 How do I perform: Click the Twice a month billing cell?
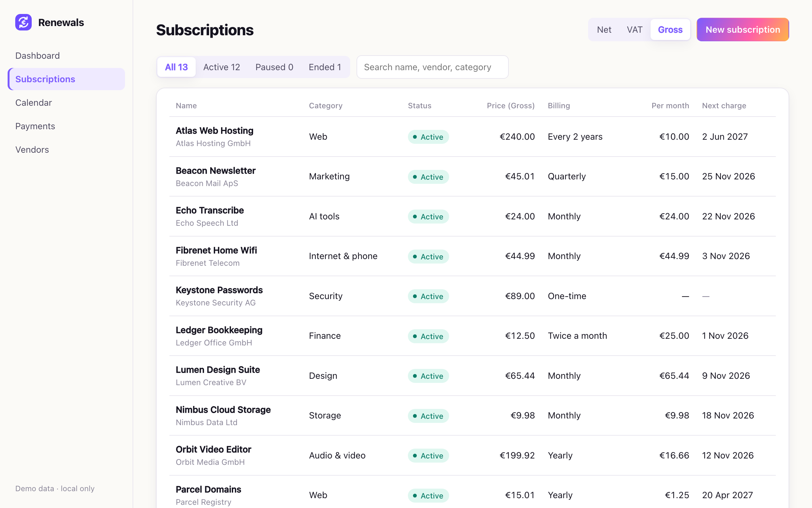tap(577, 335)
